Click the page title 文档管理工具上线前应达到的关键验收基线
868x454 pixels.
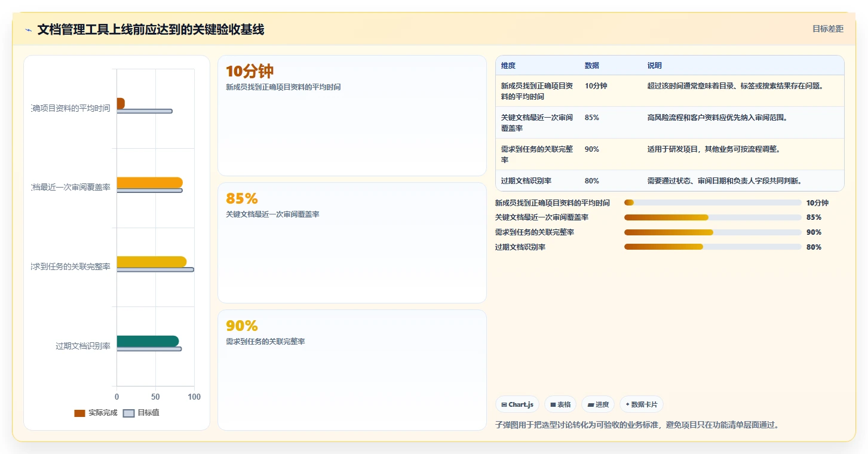pyautogui.click(x=151, y=29)
